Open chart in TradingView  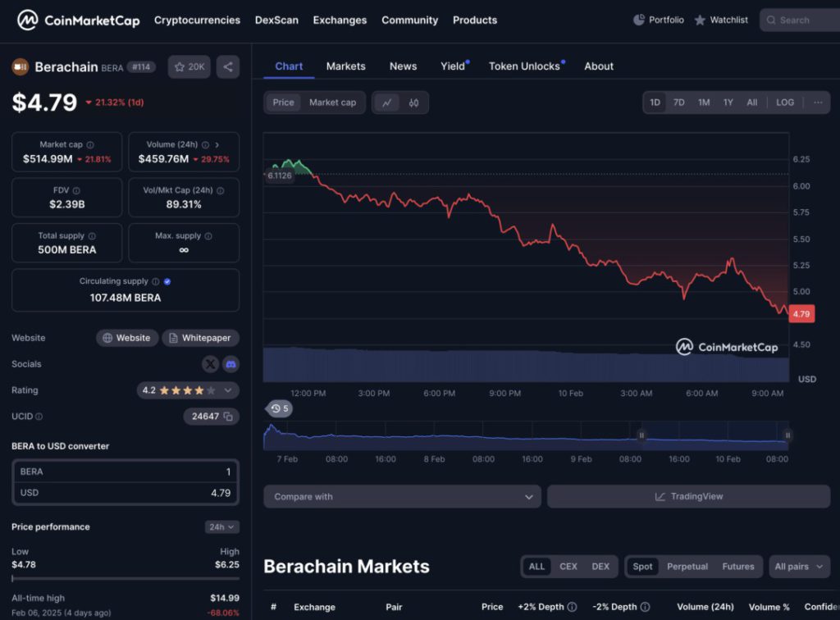point(689,497)
